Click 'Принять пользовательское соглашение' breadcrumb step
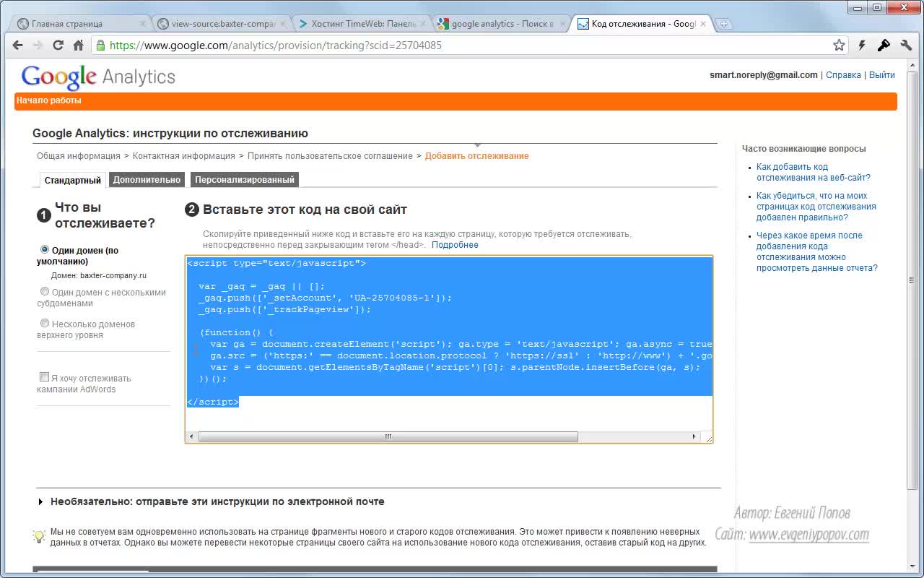Viewport: 924px width, 578px height. coord(330,156)
